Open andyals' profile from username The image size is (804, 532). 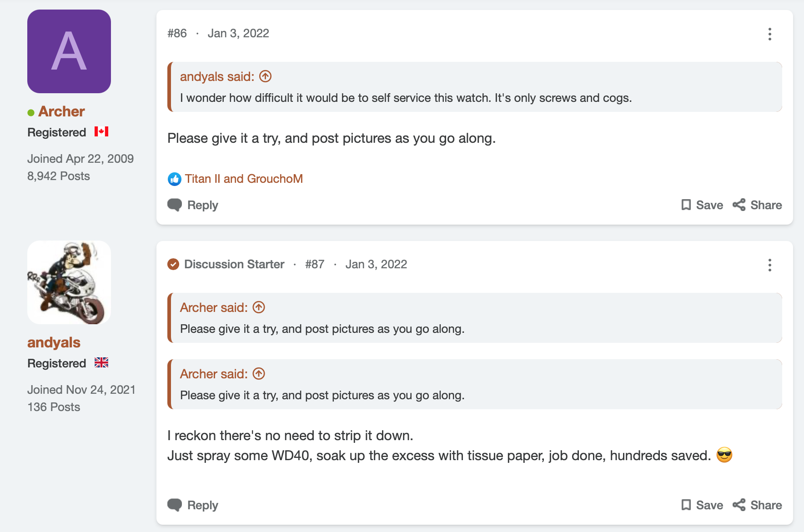pos(54,342)
